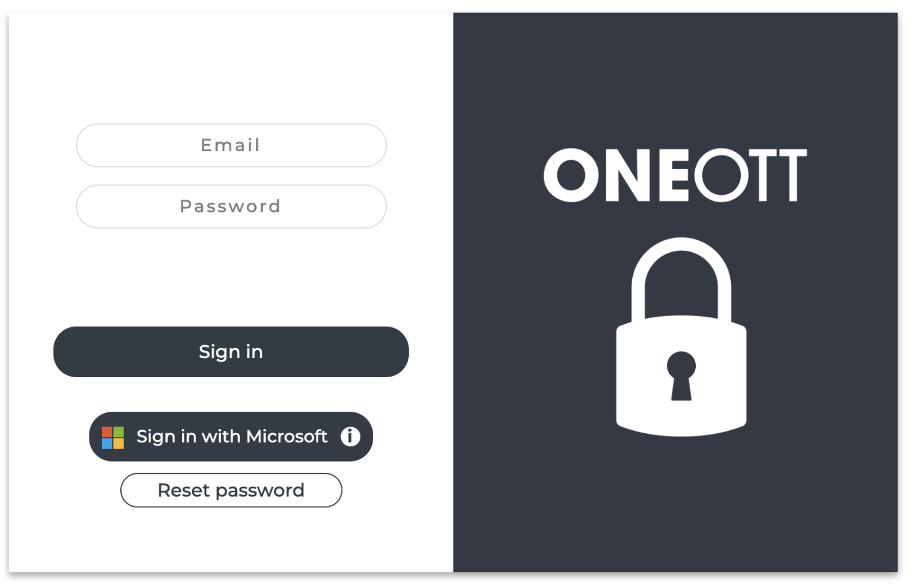Image resolution: width=908 pixels, height=588 pixels.
Task: Click the white padlock icon
Action: tap(681, 370)
